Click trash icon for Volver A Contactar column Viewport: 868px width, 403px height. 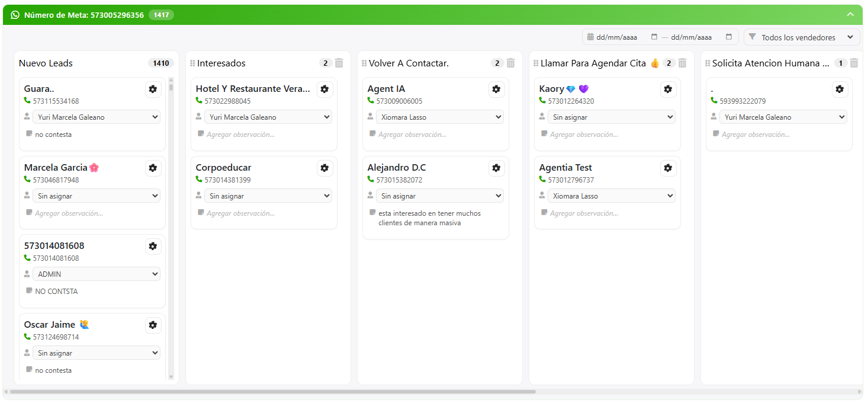(x=511, y=63)
